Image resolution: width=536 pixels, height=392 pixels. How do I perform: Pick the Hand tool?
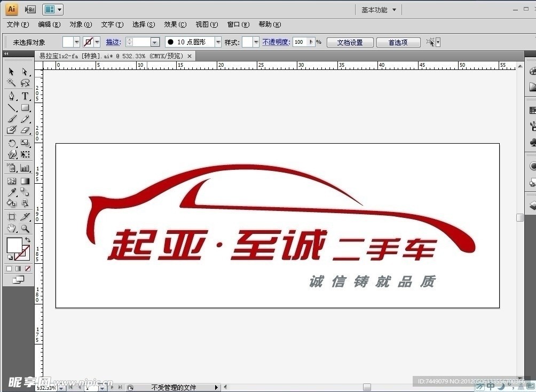(x=11, y=229)
